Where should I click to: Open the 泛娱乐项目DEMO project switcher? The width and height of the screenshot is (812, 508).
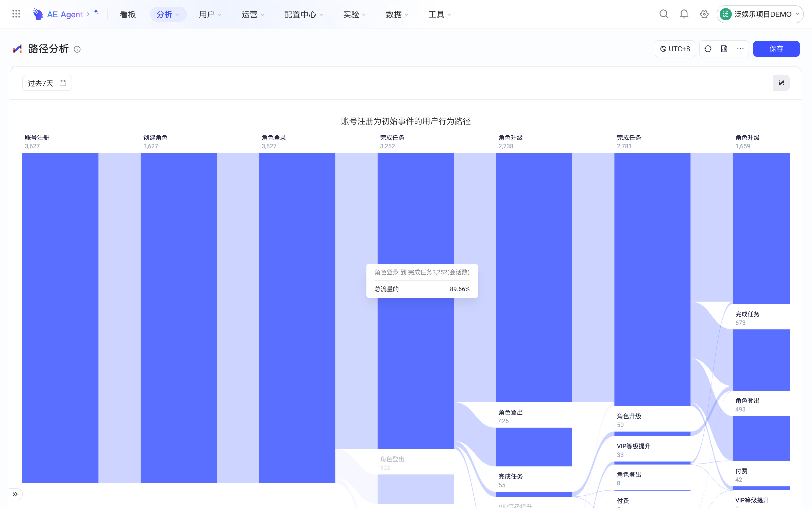[x=760, y=14]
